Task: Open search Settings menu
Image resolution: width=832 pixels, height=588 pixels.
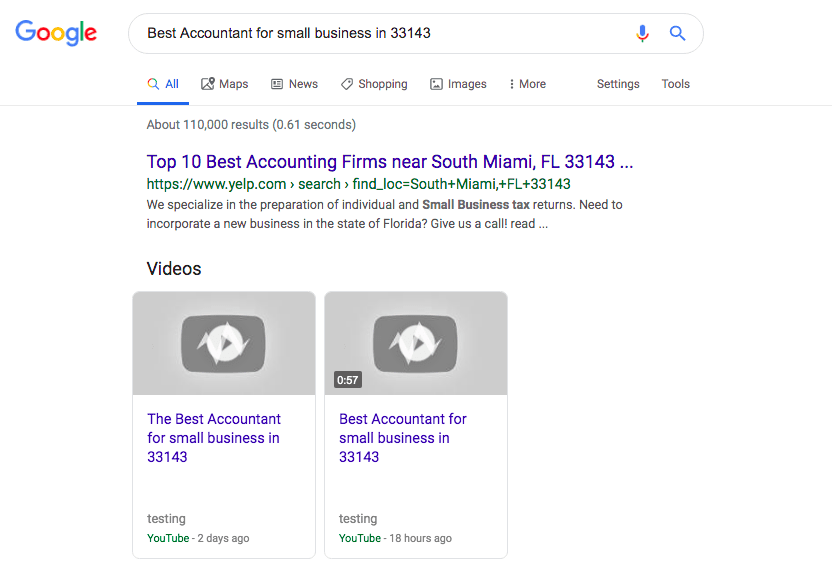Action: tap(618, 84)
